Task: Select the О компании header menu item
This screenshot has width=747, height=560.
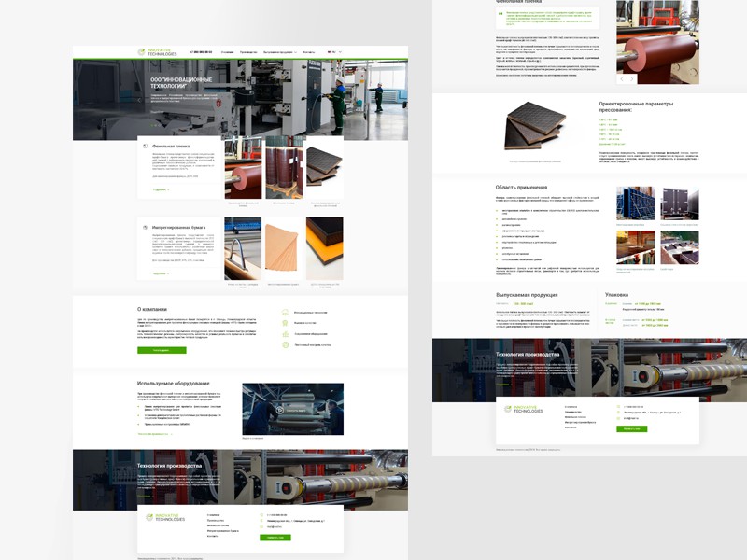Action: click(227, 52)
